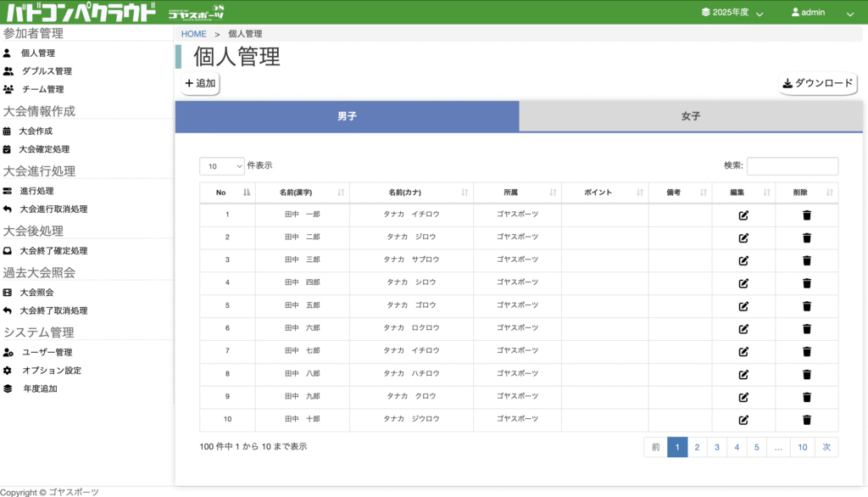Open the 件表示 page size dropdown

222,166
